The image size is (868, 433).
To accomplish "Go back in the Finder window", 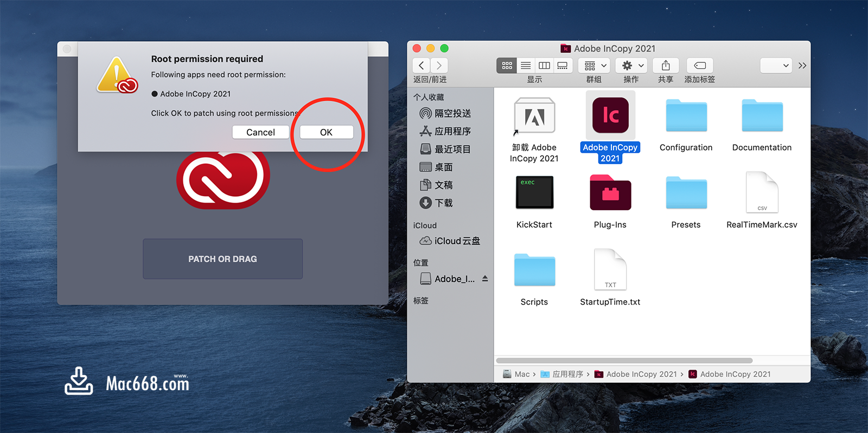I will pyautogui.click(x=422, y=66).
